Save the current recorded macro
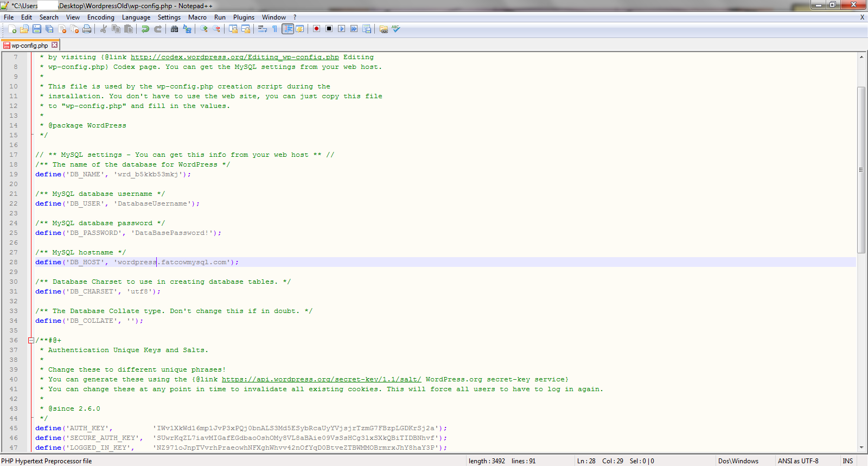 [x=367, y=29]
